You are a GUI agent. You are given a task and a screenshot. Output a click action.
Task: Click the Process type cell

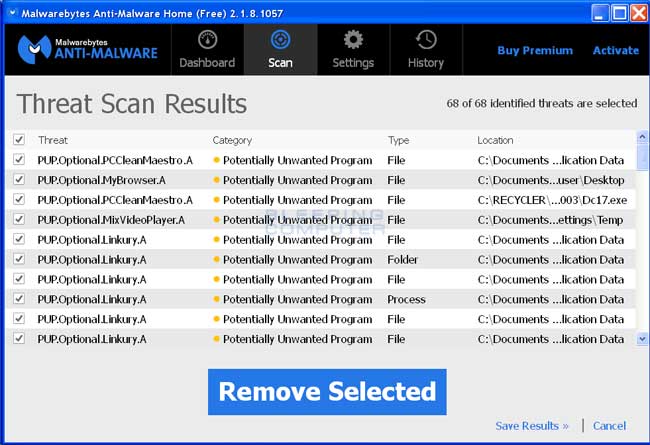click(x=406, y=299)
